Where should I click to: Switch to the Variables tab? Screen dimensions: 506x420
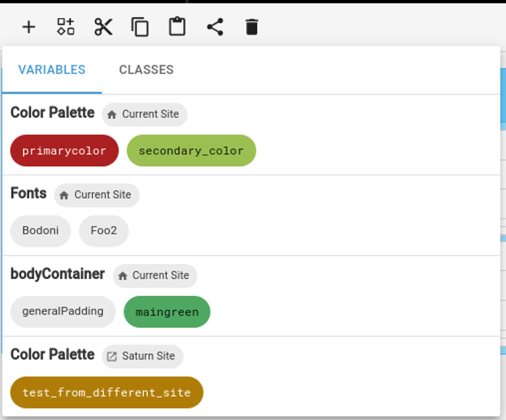(x=52, y=70)
